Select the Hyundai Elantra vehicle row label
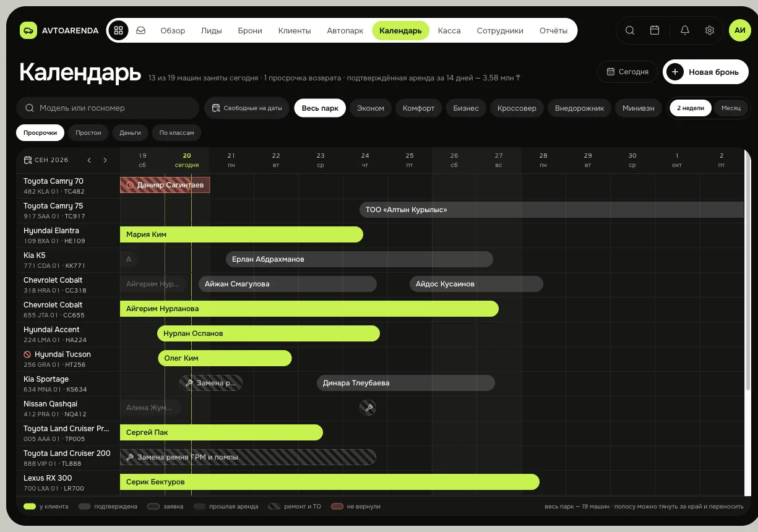This screenshot has height=532, width=758. point(67,235)
